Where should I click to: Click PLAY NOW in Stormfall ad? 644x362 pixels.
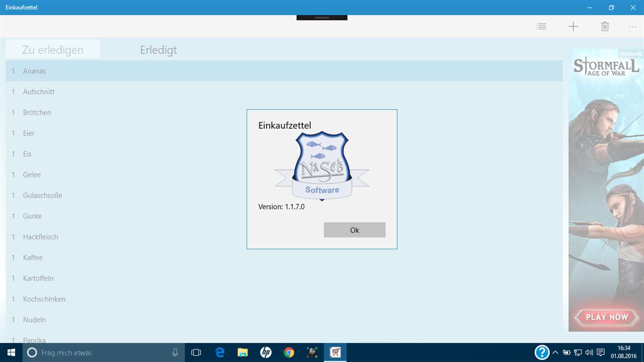click(x=606, y=317)
